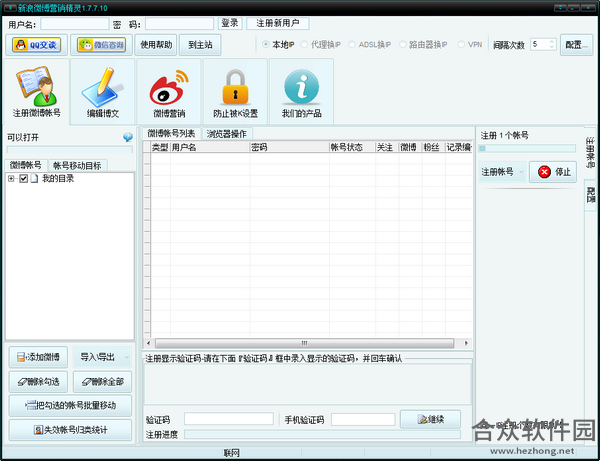Click the 删除全部 button

102,381
